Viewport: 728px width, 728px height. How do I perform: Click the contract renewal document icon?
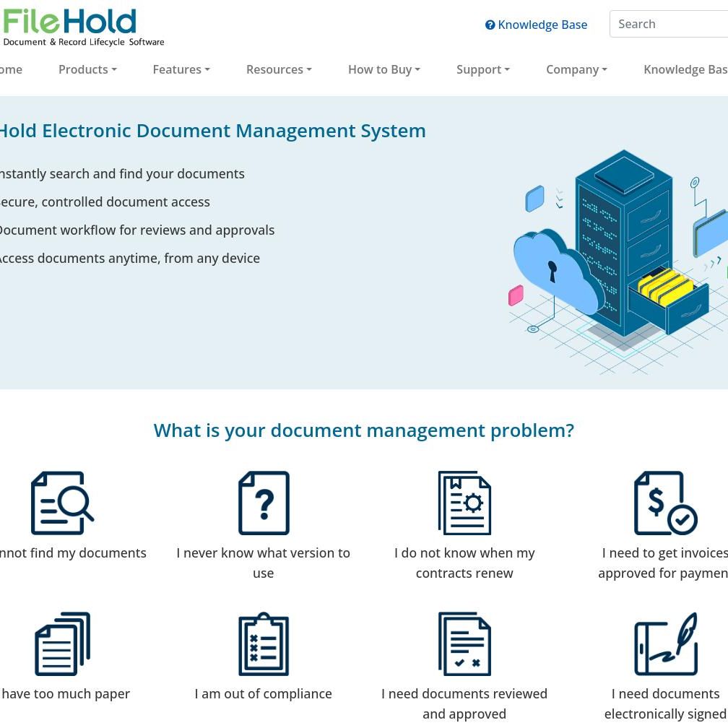[x=464, y=503]
